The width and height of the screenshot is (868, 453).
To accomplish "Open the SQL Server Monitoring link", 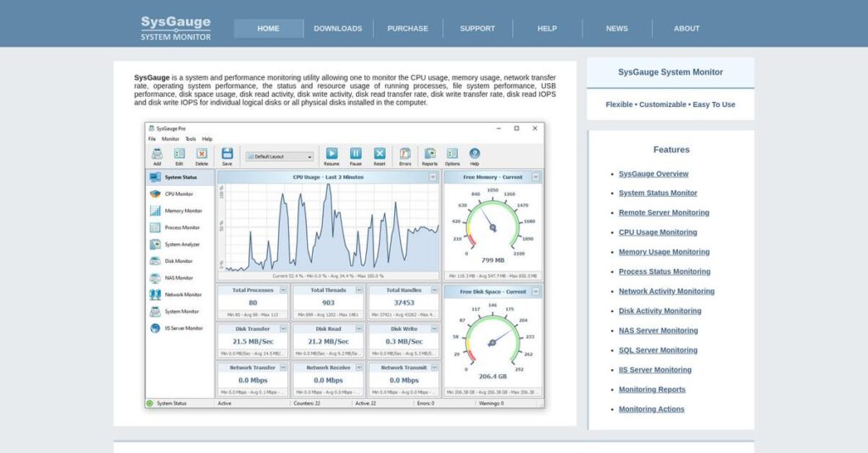I will click(658, 350).
